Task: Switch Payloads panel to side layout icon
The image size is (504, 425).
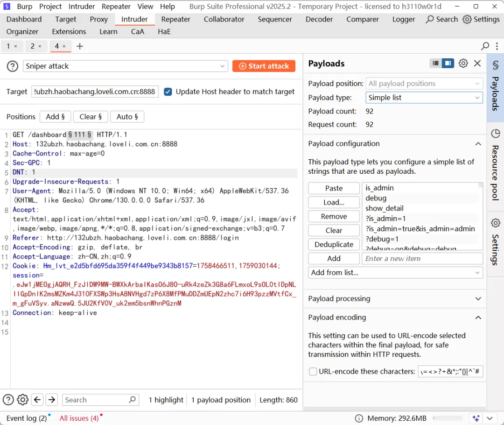Action: click(x=448, y=64)
